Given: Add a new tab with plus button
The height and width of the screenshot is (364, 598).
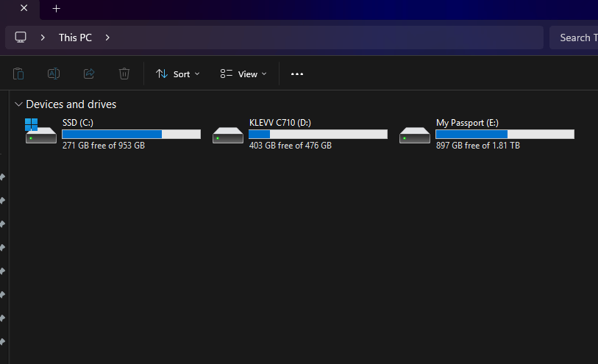Looking at the screenshot, I should coord(56,8).
